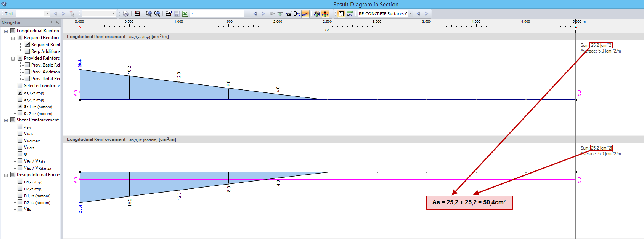Collapse Shear Reinforcement tree node

pyautogui.click(x=6, y=120)
